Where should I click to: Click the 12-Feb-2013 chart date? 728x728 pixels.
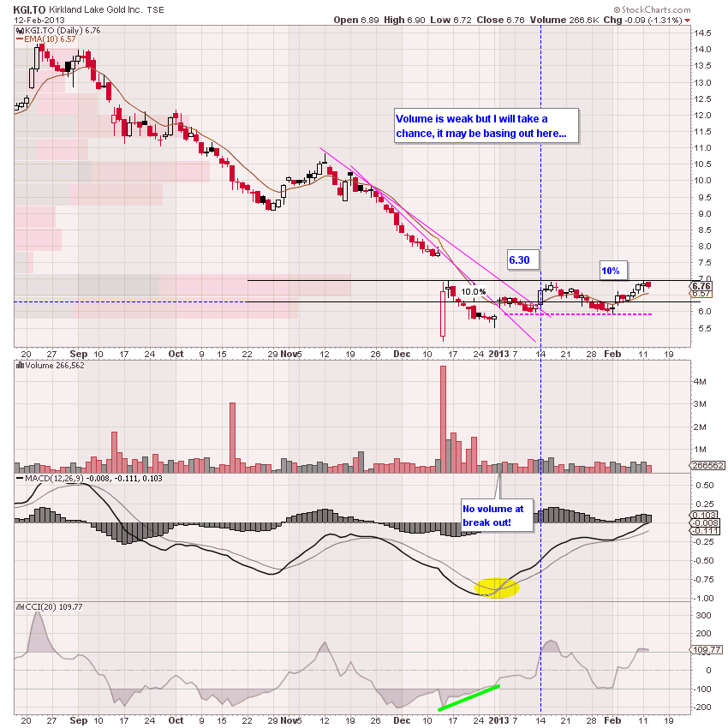(39, 20)
